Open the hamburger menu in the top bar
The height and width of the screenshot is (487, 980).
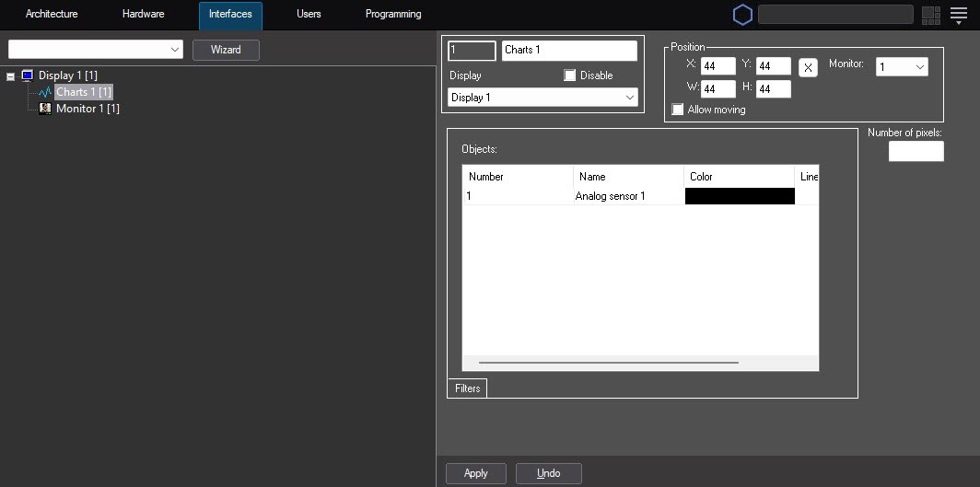click(x=959, y=15)
